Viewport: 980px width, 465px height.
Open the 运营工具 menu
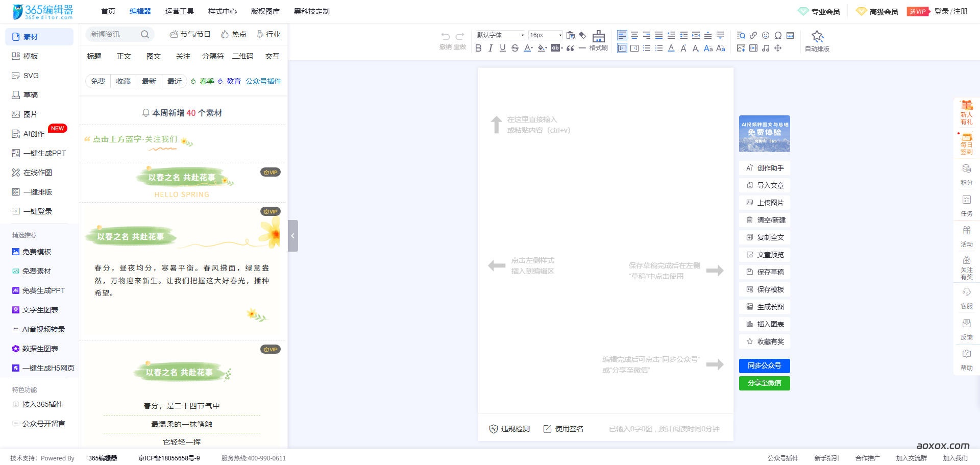coord(179,11)
